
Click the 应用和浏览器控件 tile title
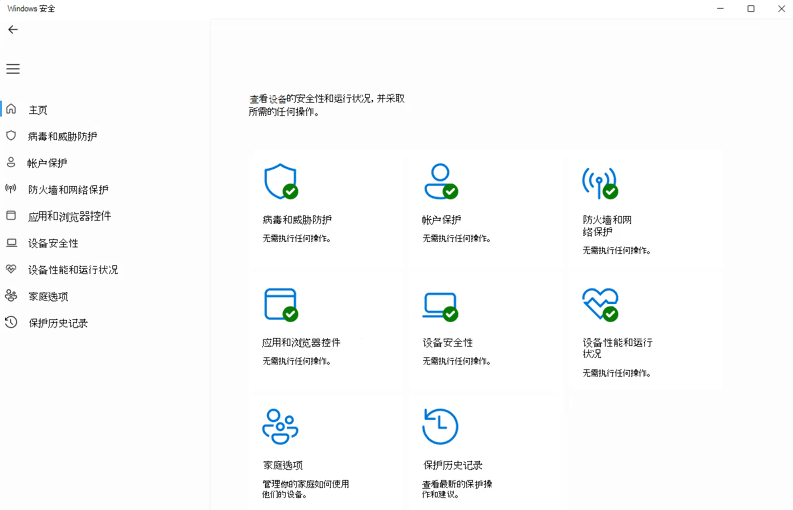[301, 343]
